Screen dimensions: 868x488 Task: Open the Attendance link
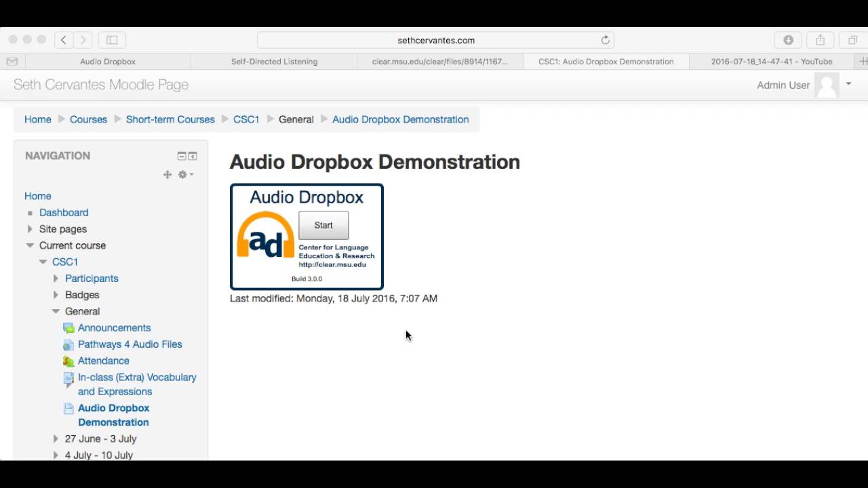click(103, 361)
